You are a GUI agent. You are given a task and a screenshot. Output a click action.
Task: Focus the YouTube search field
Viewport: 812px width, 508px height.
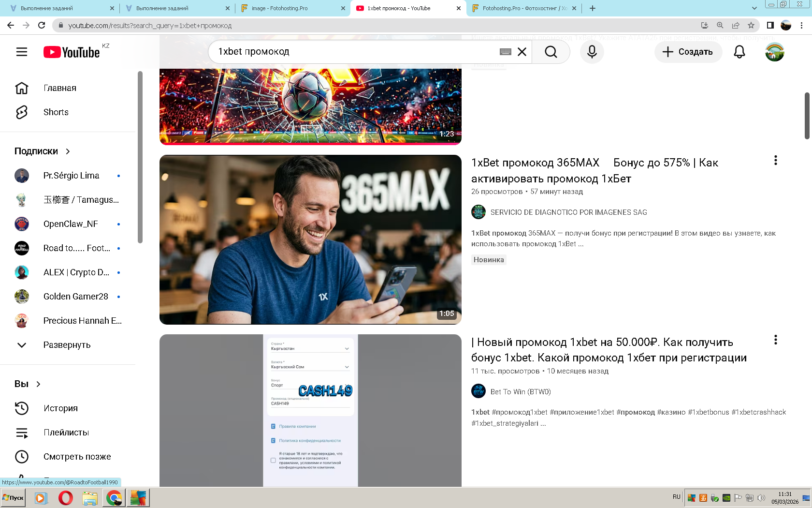point(355,52)
